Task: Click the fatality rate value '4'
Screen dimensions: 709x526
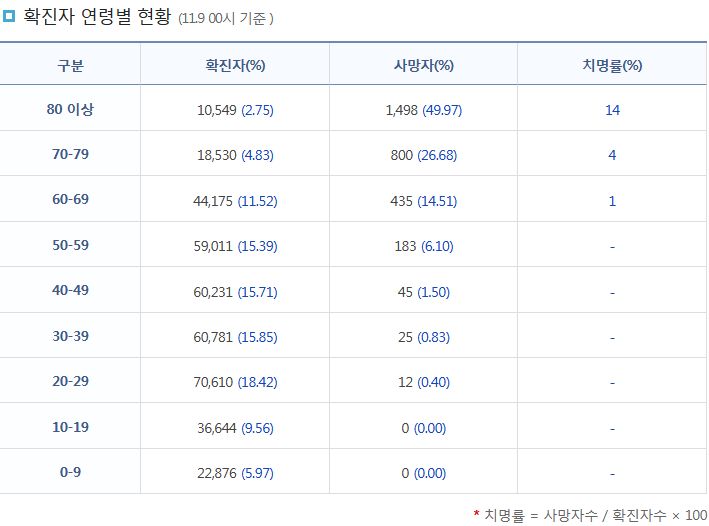Action: click(612, 155)
